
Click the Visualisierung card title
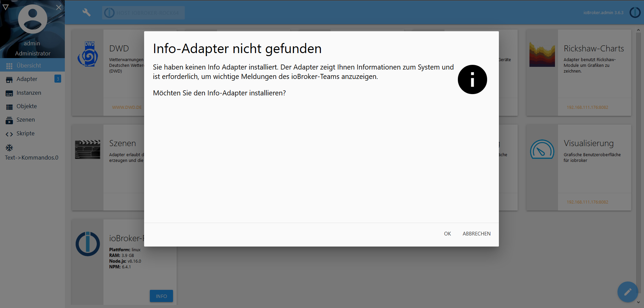(x=589, y=143)
